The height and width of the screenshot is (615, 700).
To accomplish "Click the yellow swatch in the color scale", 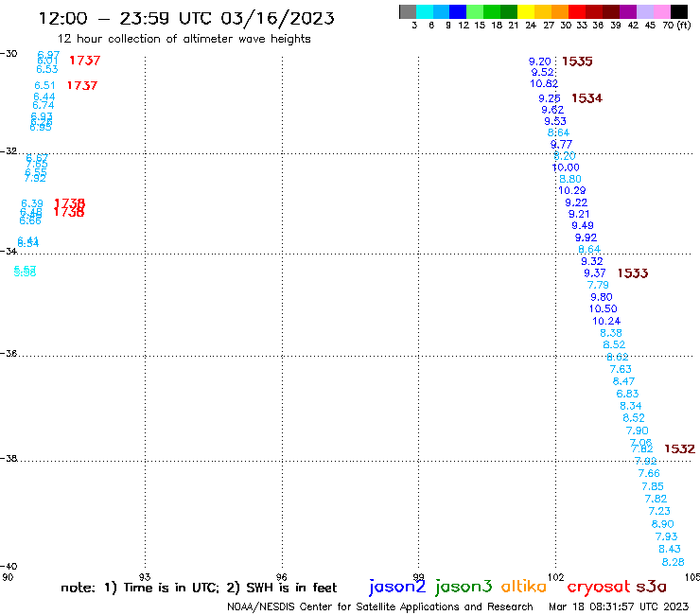I will [x=526, y=11].
